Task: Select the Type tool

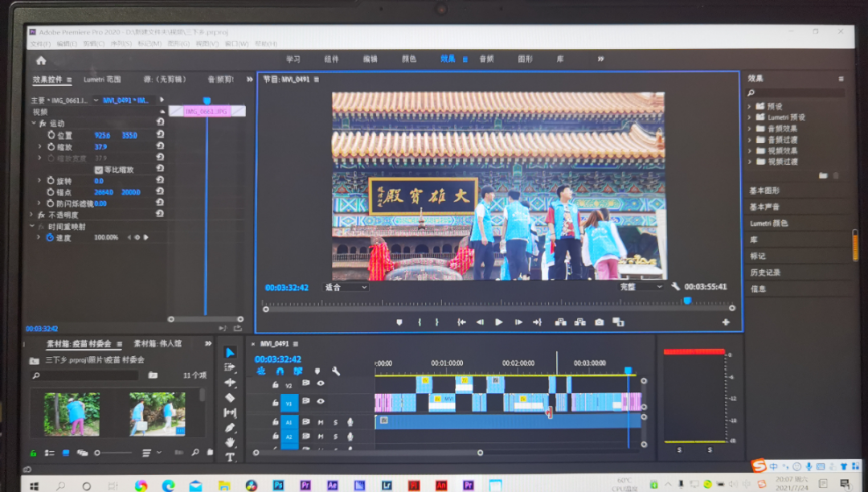Action: coord(230,457)
